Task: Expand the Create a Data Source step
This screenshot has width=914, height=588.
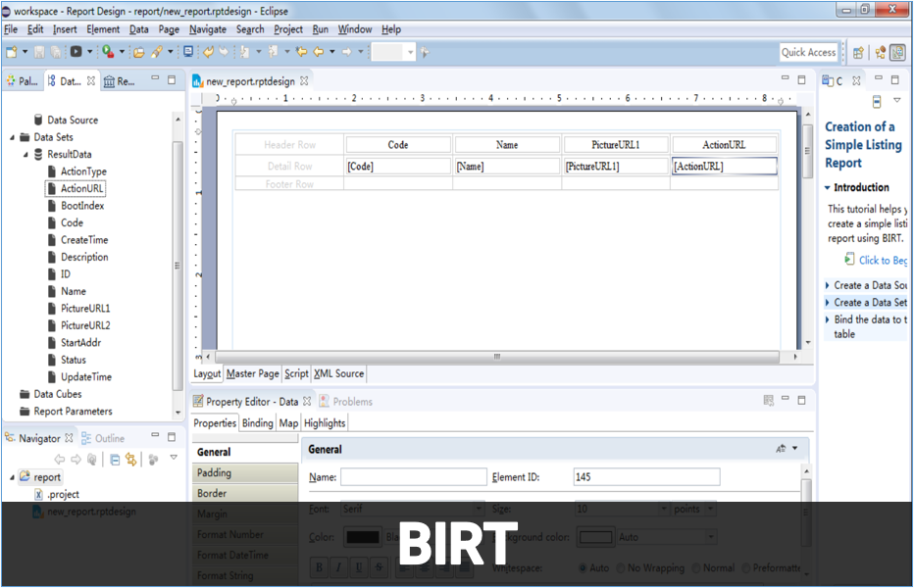Action: point(827,285)
